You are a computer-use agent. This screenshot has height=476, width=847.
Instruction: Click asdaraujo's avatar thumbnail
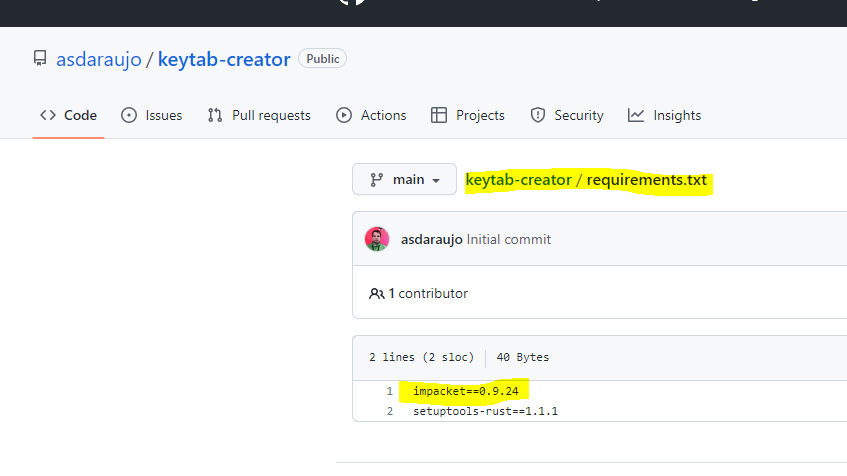click(377, 239)
